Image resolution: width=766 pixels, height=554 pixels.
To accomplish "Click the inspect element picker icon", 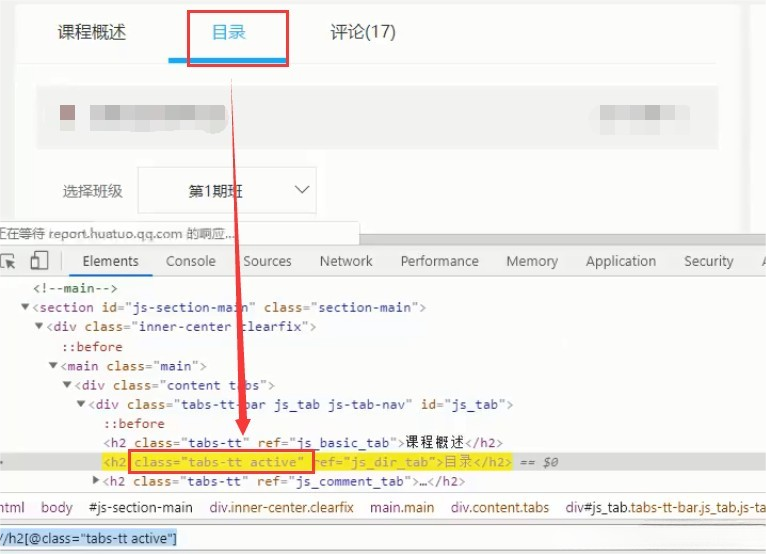I will click(8, 261).
